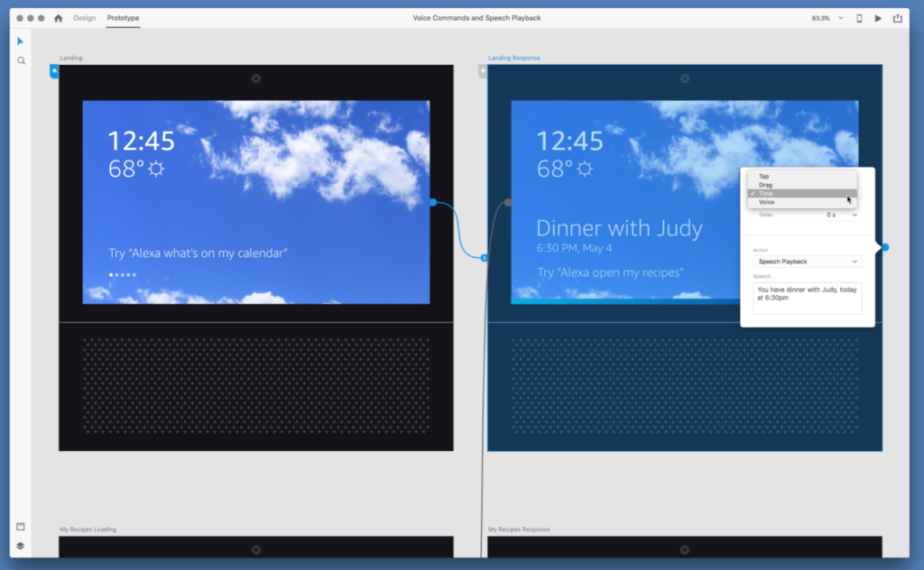
Task: Activate the zoom search tool
Action: pos(20,60)
